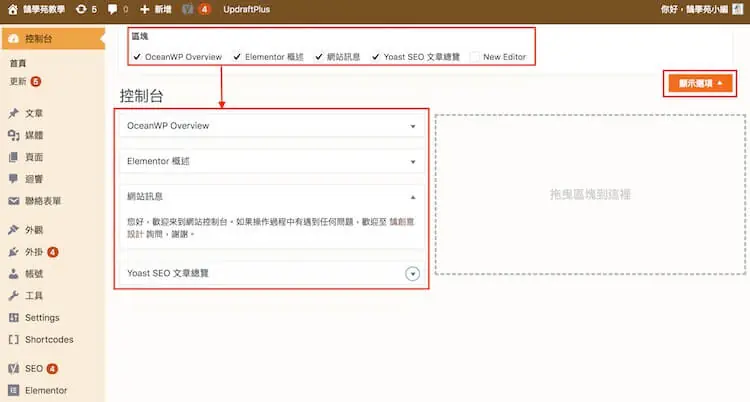Click the red badge beside 外掛
This screenshot has width=750, height=402.
pos(53,252)
